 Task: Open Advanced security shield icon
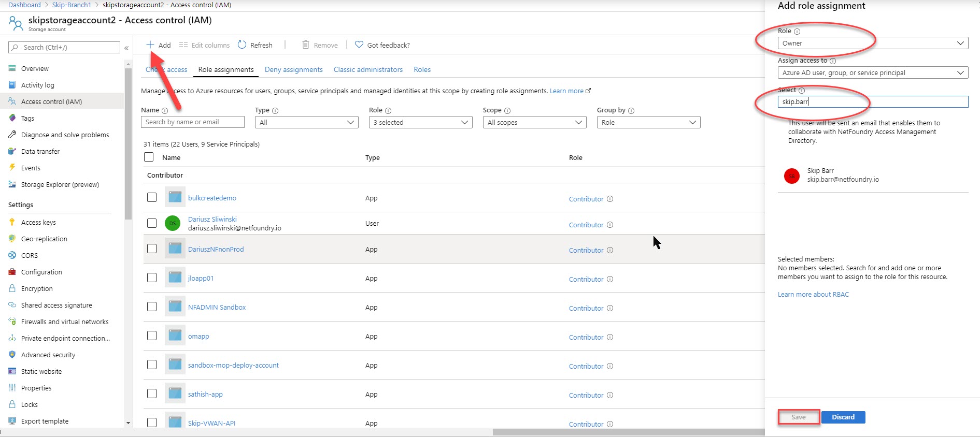pos(12,355)
